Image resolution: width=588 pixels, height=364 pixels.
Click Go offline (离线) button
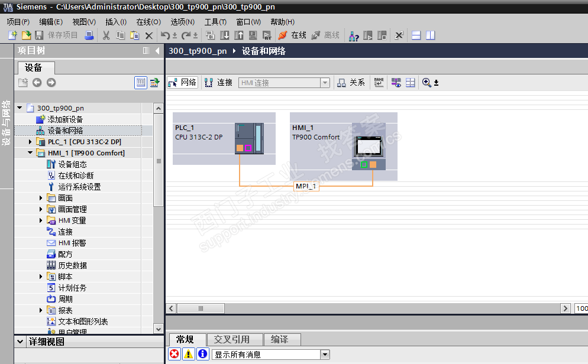325,35
